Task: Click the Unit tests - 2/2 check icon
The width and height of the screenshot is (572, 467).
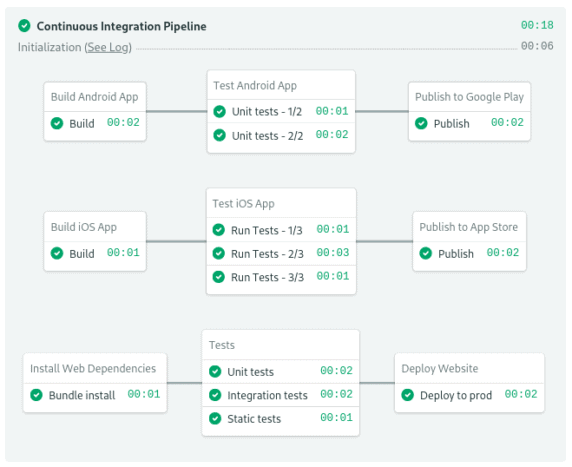Action: [220, 135]
